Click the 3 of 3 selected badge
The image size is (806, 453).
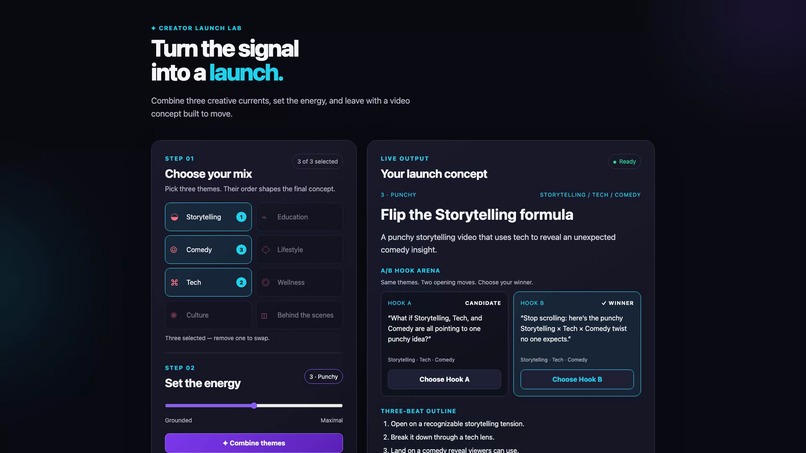[x=317, y=161]
